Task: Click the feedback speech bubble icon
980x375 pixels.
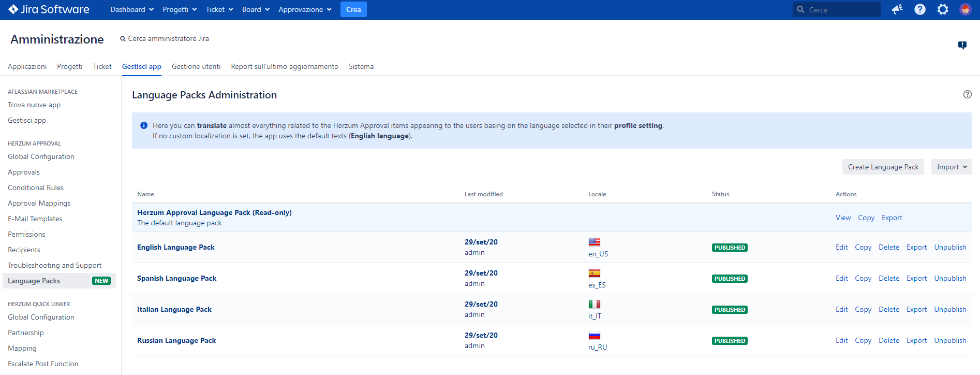Action: (962, 45)
